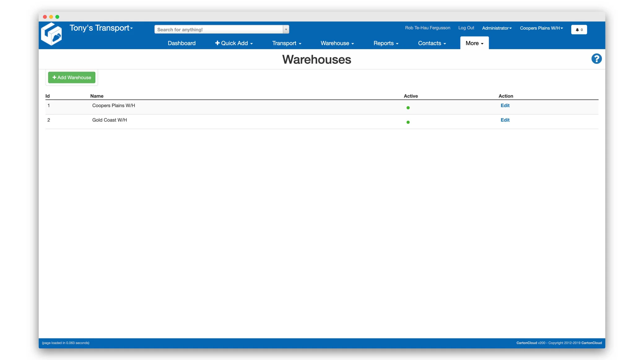Screen dimensions: 644x360
Task: Open the Coopers Plains W/H warehouse selector
Action: 541,28
